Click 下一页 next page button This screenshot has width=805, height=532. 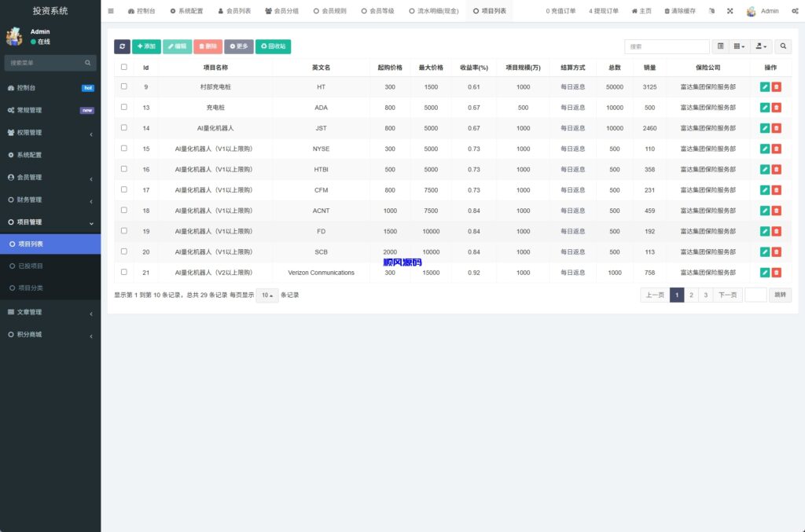(x=727, y=295)
